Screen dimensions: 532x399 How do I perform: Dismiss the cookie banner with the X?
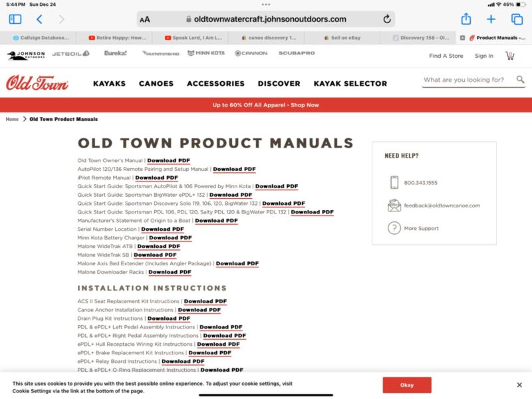coord(519,385)
